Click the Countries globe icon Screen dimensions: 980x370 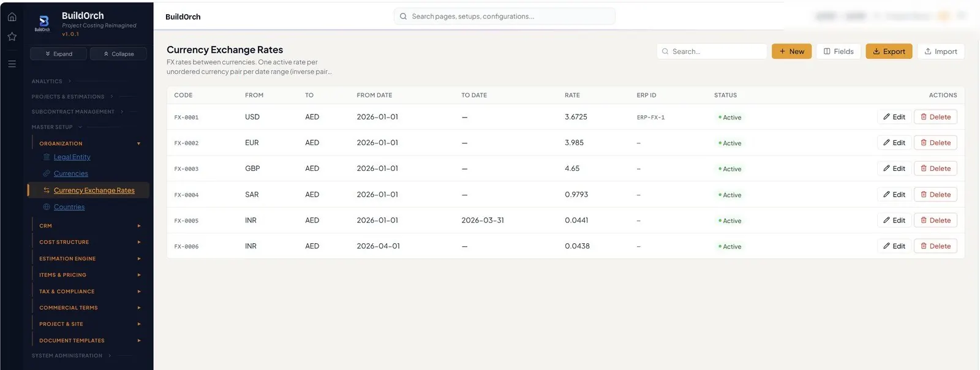point(47,207)
